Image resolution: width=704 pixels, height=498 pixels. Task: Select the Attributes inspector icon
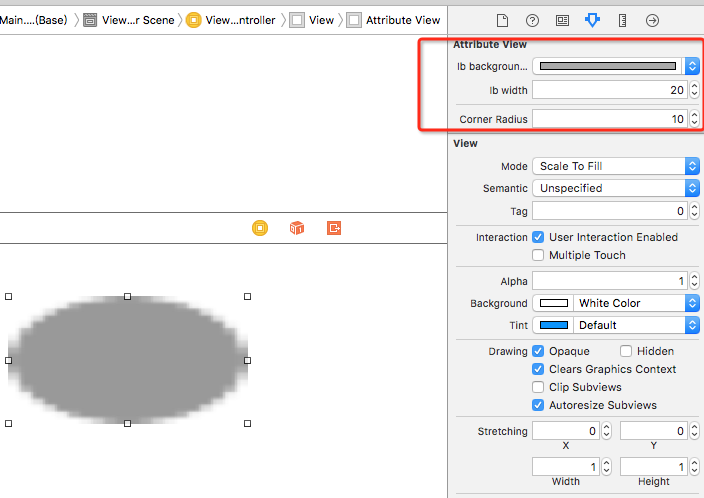[x=592, y=20]
